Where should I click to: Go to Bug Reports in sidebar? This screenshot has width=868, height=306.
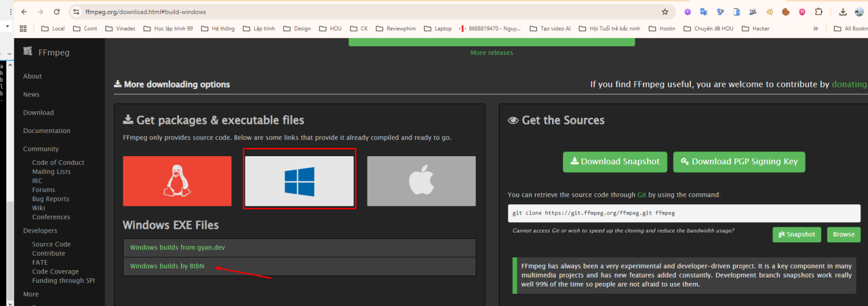pos(50,199)
